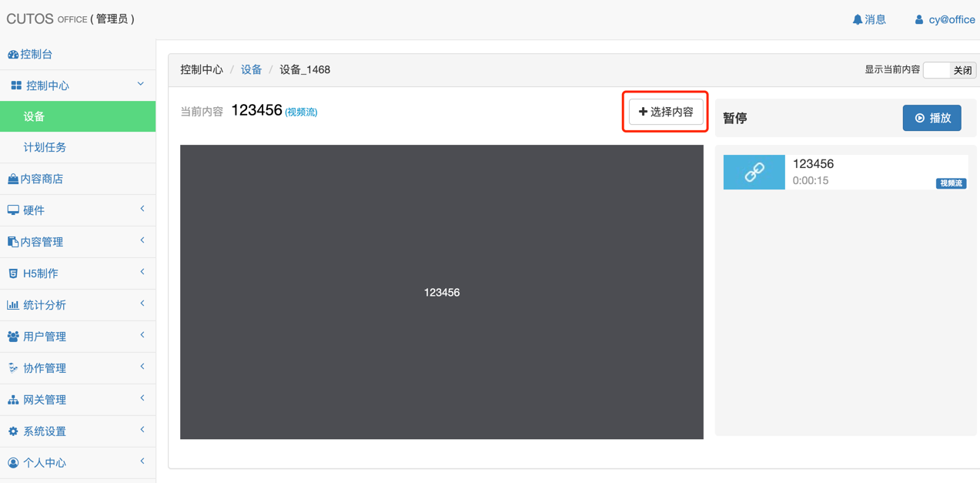
Task: Expand the H5制作 submenu arrow
Action: click(x=142, y=272)
